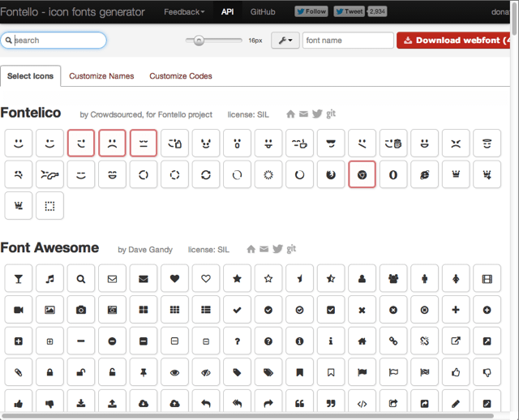
Task: Open the Feedback dropdown menu
Action: (x=184, y=12)
